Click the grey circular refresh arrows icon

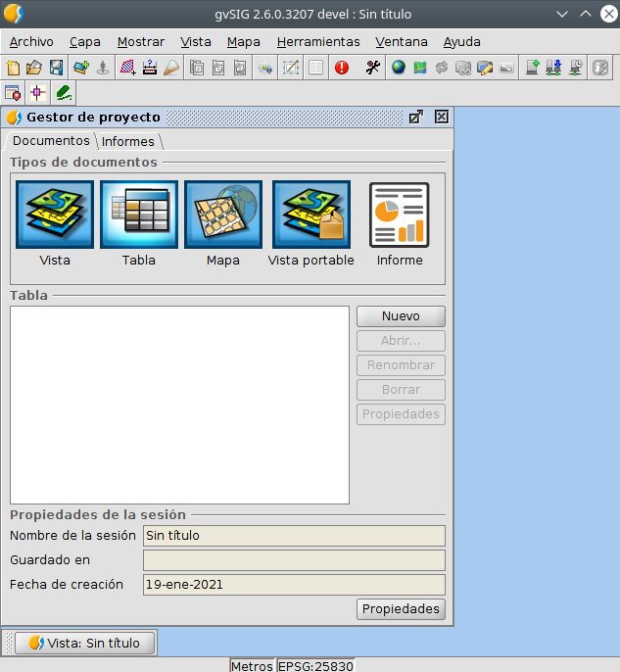tap(442, 68)
